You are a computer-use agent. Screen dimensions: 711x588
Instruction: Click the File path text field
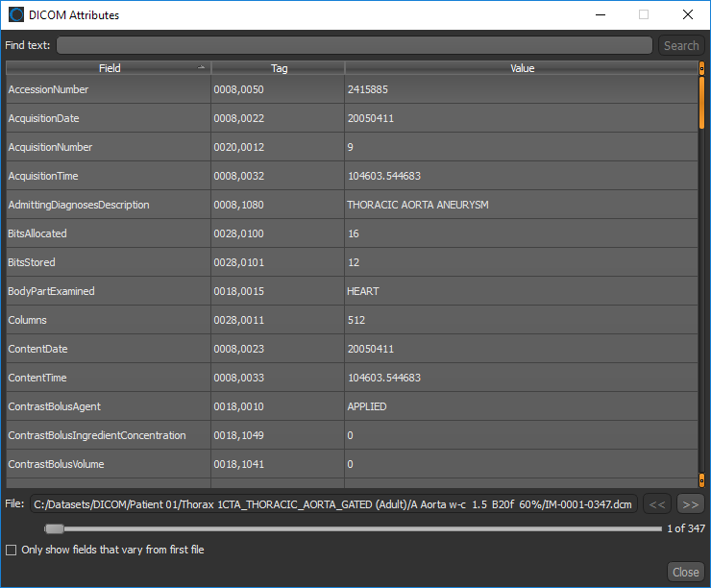click(x=333, y=503)
